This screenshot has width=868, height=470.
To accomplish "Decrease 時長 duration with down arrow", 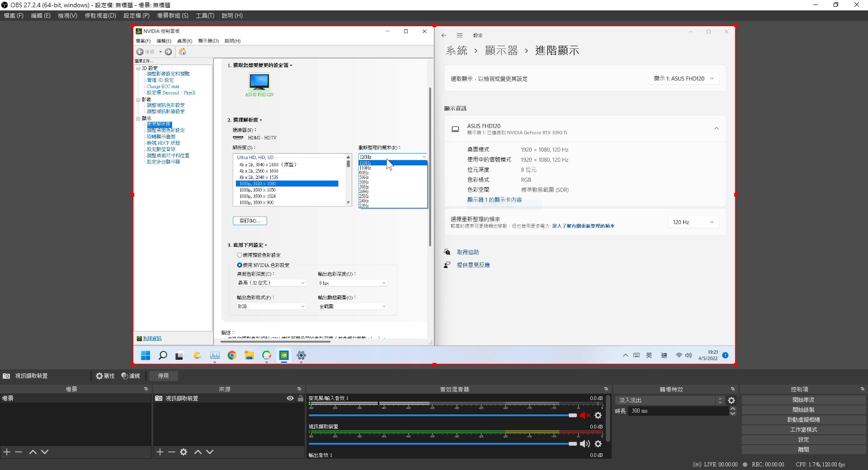I will pos(733,414).
